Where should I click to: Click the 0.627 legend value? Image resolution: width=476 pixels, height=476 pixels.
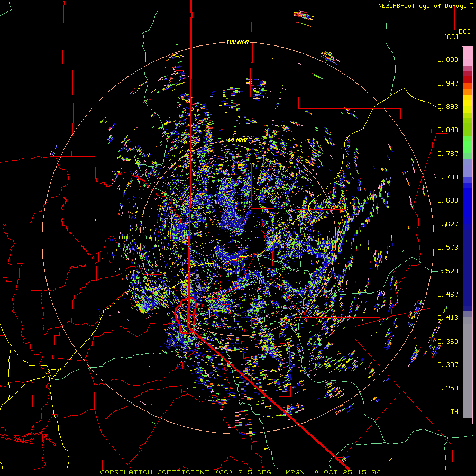click(448, 224)
